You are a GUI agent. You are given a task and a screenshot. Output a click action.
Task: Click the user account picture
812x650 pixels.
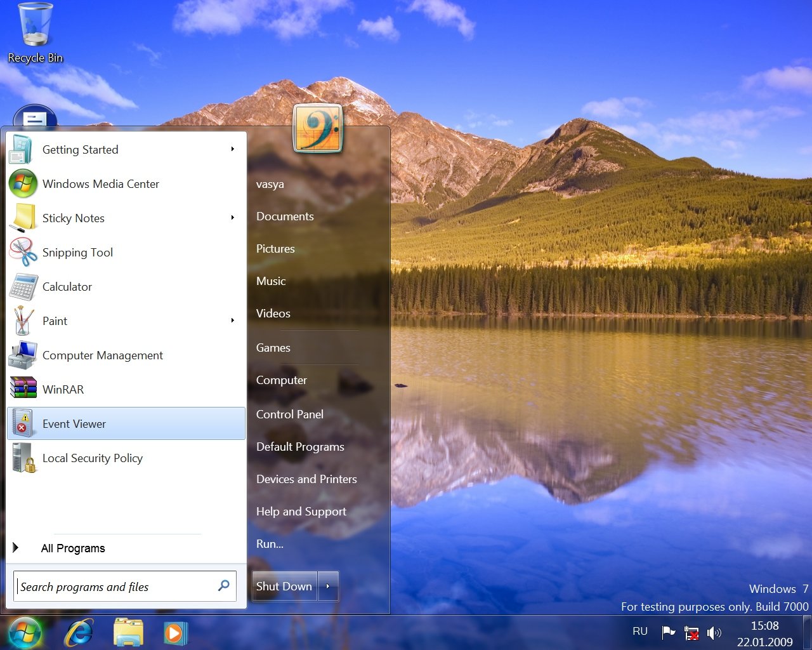(x=318, y=129)
